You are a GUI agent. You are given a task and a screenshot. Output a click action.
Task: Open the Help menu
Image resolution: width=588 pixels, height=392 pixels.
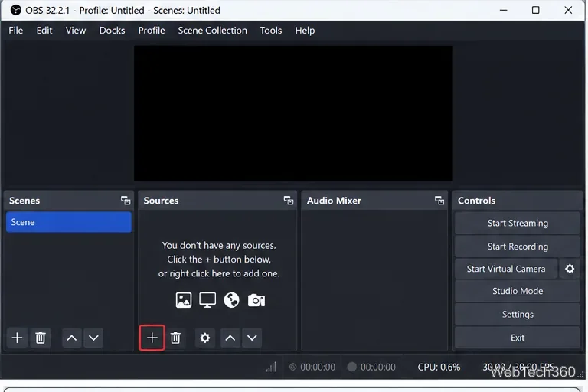tap(305, 31)
